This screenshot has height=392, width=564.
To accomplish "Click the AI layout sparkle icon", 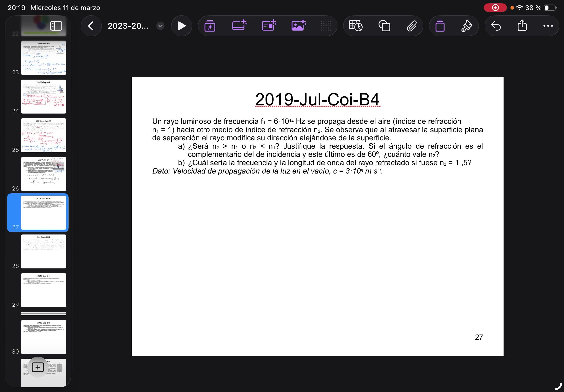I will tap(269, 25).
